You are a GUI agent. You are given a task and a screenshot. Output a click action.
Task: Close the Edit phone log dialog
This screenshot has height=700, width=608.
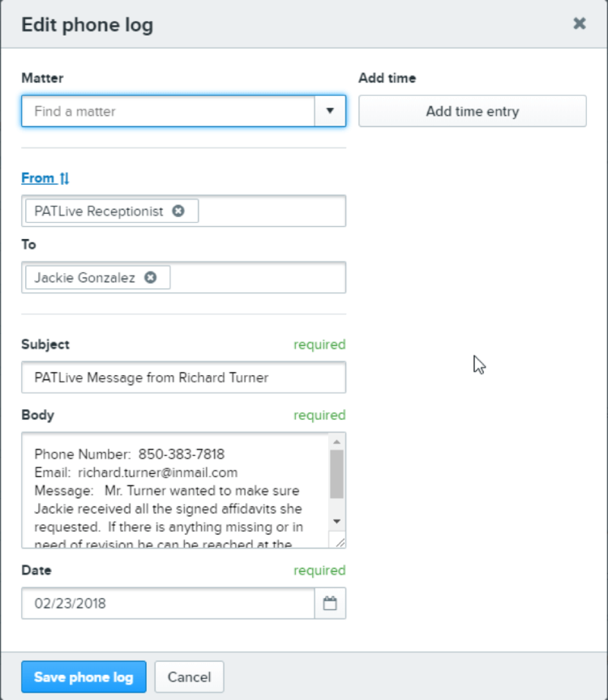[579, 23]
